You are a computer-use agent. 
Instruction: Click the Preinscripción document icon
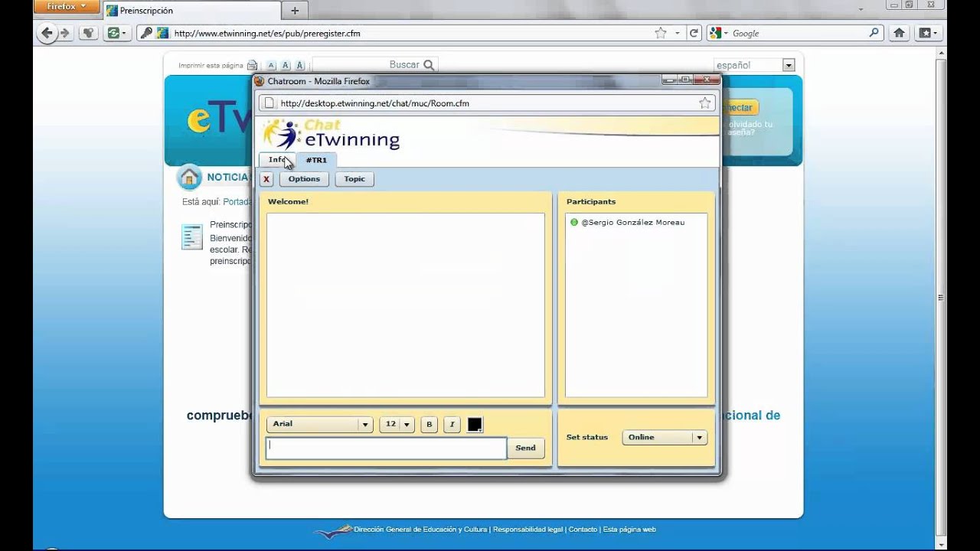(x=192, y=237)
